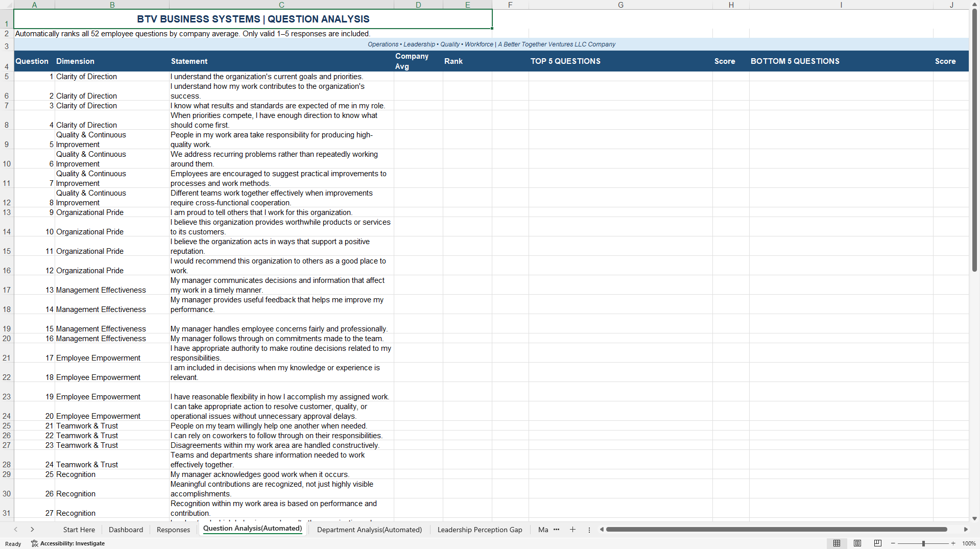The width and height of the screenshot is (980, 549).
Task: Click the Operations • Leadership tagline
Action: pyautogui.click(x=491, y=44)
